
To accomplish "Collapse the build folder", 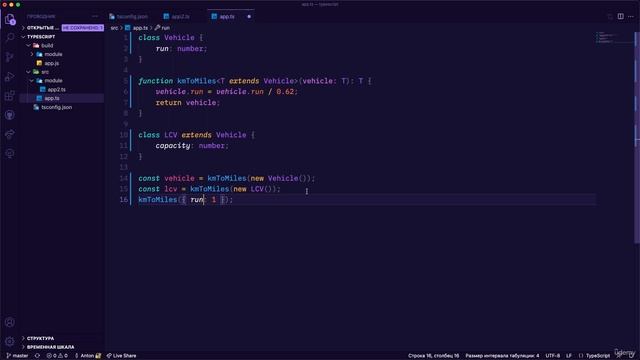I will 29,45.
